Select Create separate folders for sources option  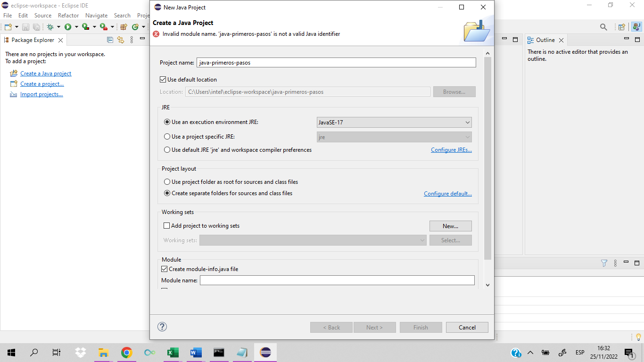pos(167,193)
